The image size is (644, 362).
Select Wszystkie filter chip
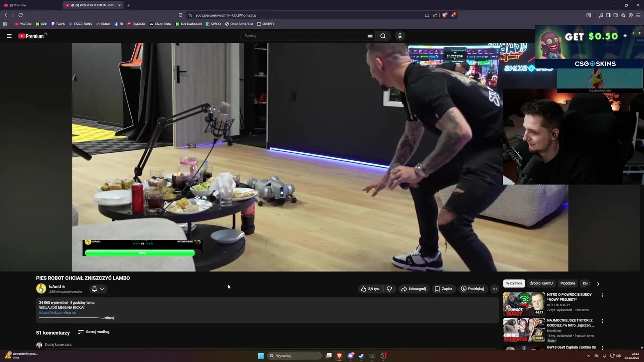point(514,283)
